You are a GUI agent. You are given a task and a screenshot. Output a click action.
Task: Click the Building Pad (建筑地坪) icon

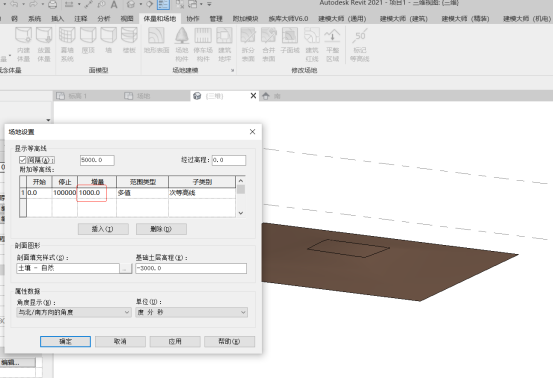224,36
